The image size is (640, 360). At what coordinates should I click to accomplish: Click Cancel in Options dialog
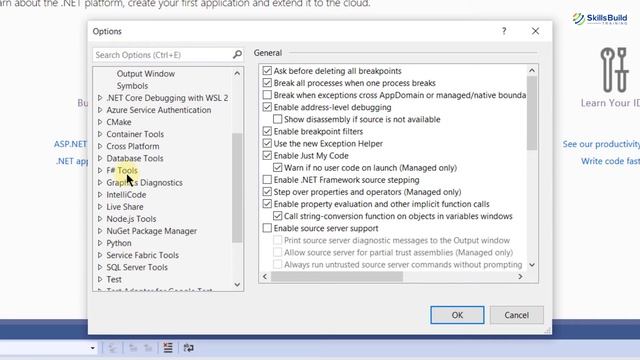(x=516, y=315)
